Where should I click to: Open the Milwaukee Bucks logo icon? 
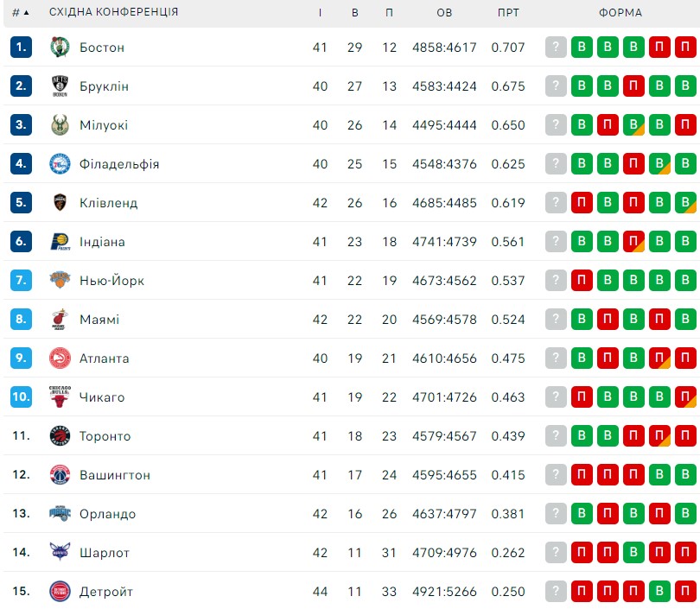tap(60, 124)
